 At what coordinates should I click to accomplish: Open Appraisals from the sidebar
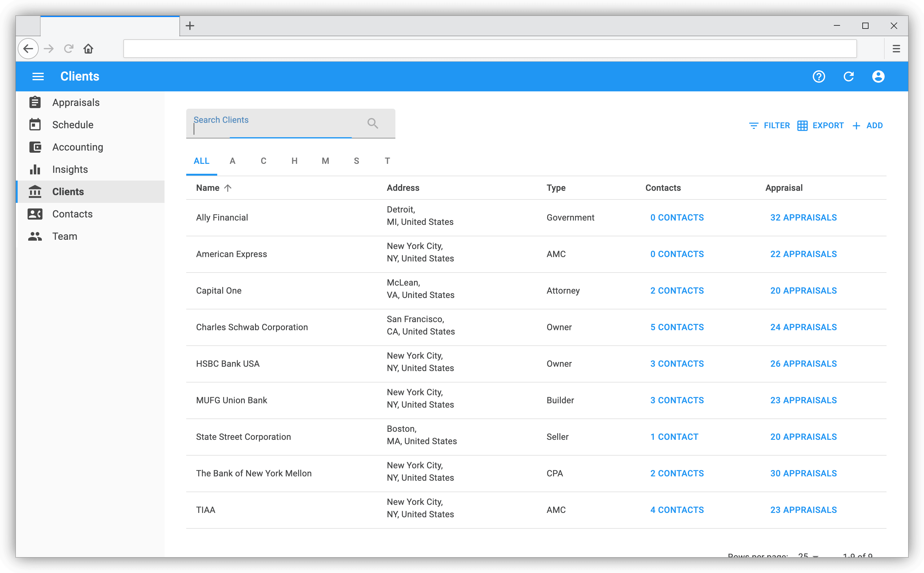pos(76,102)
